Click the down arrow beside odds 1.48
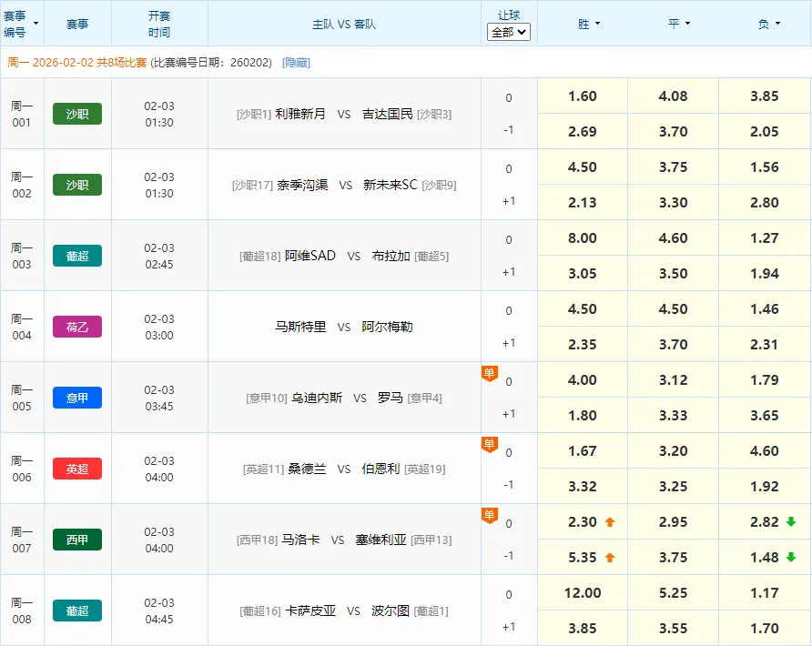 coord(790,557)
